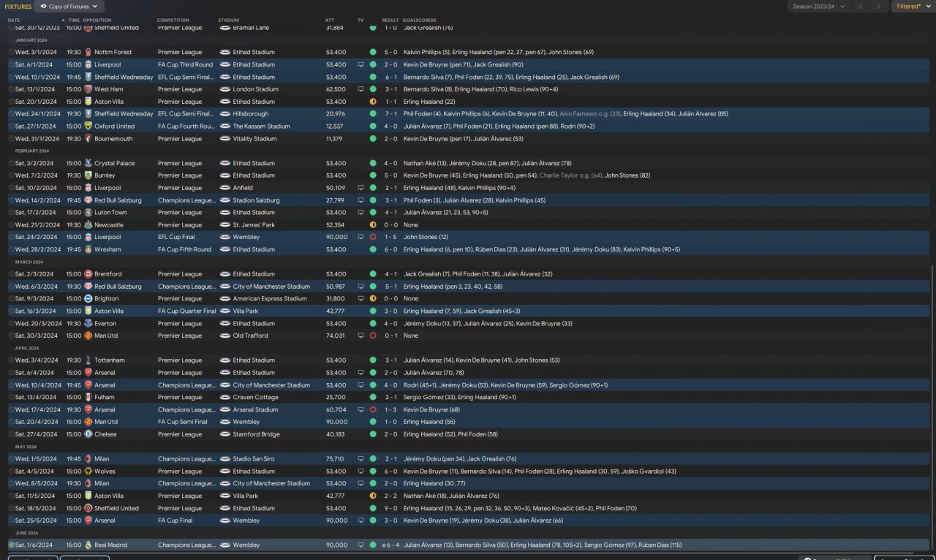Viewport: 936px width, 560px height.
Task: Click the Nottm Forest club badge
Action: pos(88,53)
